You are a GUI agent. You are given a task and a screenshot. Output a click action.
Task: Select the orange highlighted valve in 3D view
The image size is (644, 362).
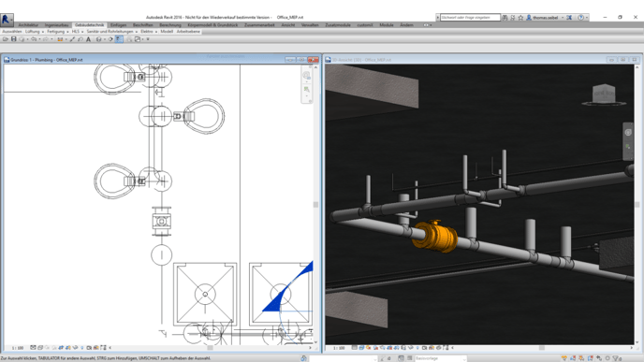435,237
